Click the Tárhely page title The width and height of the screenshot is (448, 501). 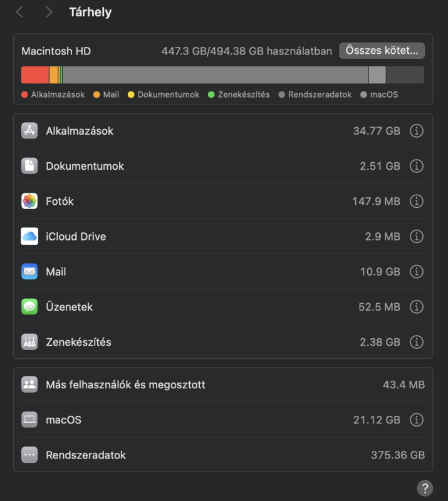tap(90, 12)
